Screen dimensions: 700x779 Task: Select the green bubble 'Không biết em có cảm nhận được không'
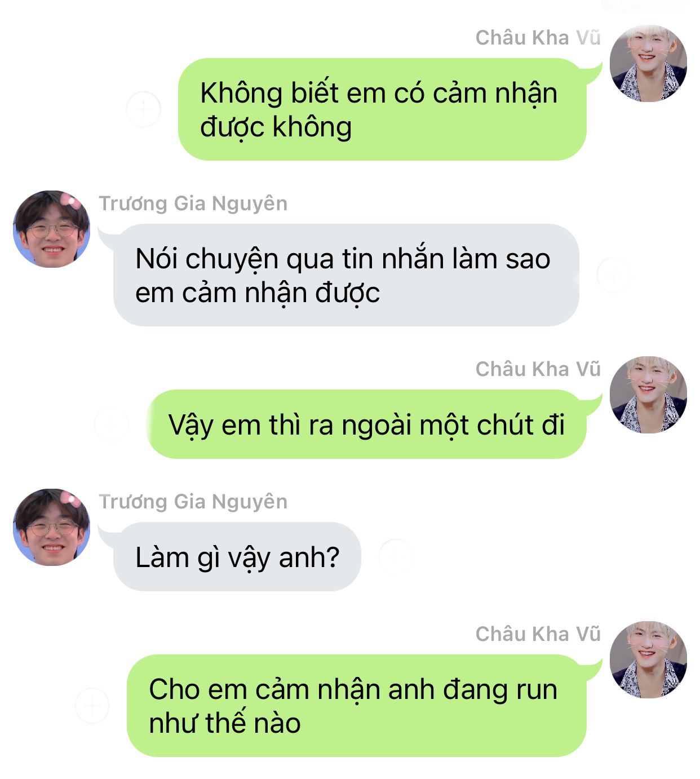click(x=383, y=109)
